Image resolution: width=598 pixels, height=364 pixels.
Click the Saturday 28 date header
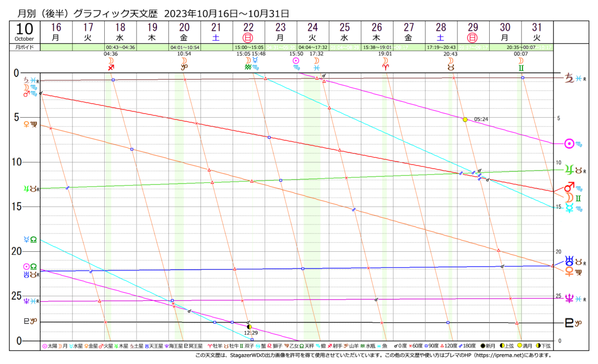[x=441, y=32]
